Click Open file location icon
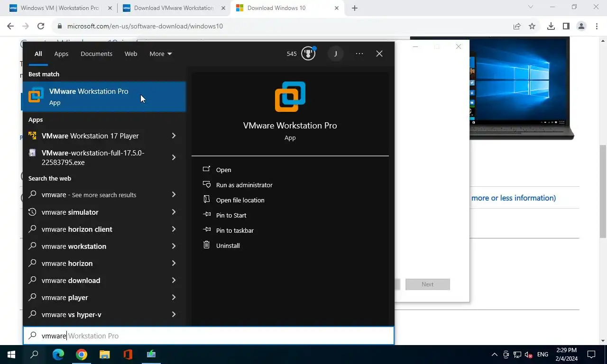Viewport: 607px width, 364px height. pos(206,200)
